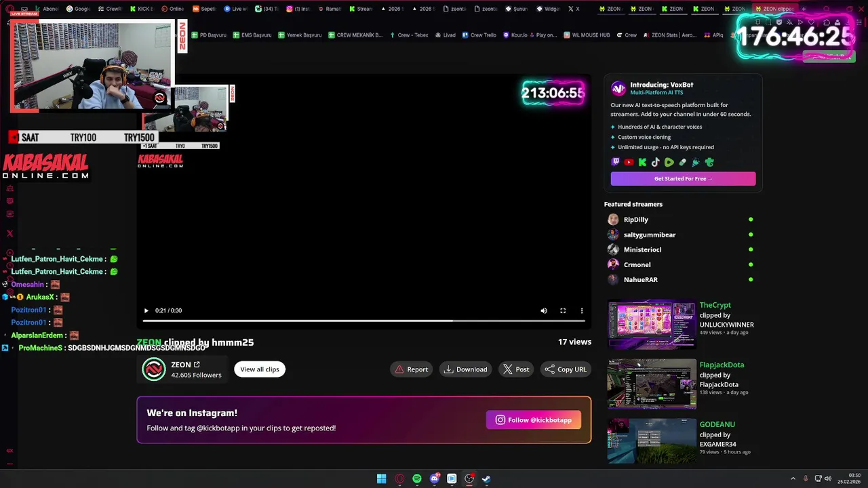868x488 pixels.
Task: Click the Report button
Action: tap(411, 369)
